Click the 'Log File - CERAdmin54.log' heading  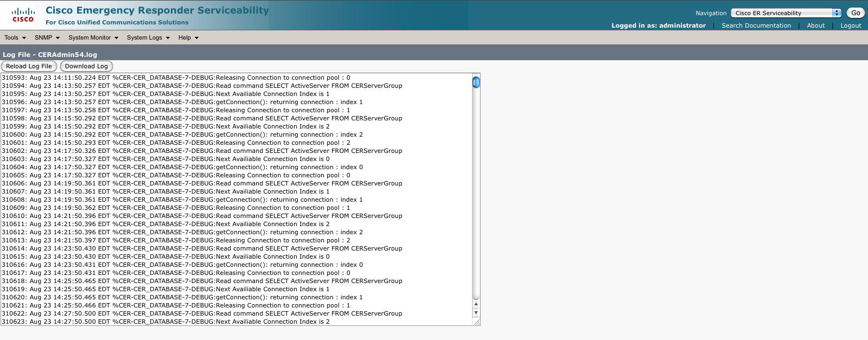click(x=50, y=54)
